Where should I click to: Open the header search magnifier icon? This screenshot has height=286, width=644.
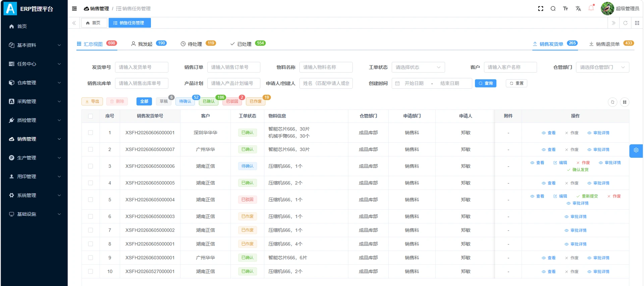click(553, 9)
